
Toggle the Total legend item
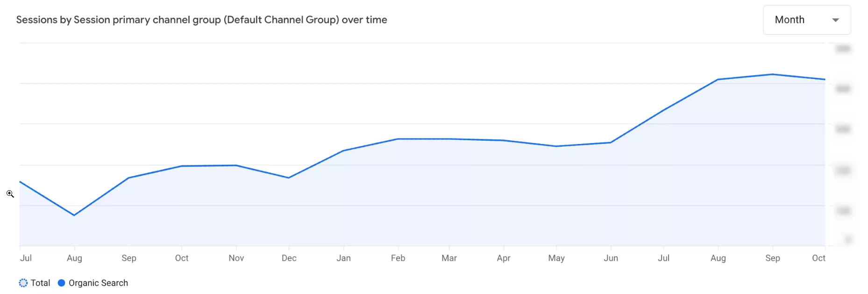pos(35,283)
